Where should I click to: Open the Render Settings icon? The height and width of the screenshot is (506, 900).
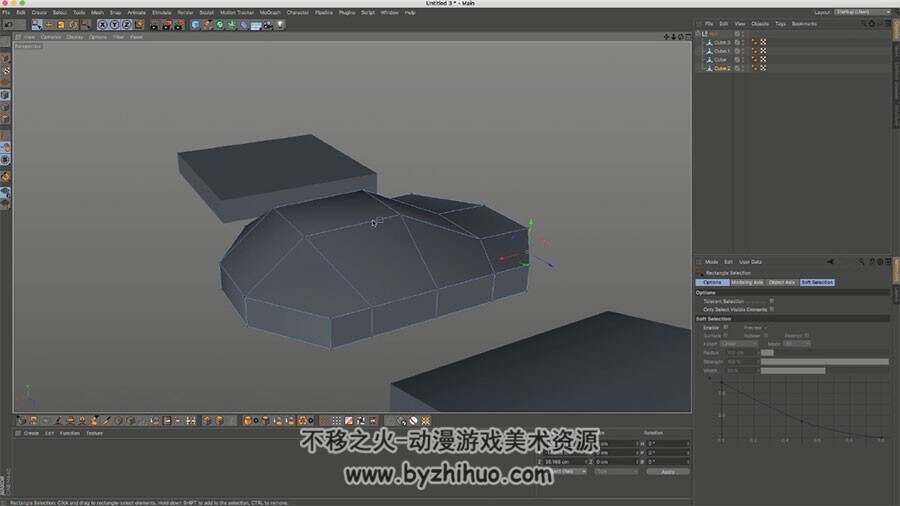coord(180,25)
